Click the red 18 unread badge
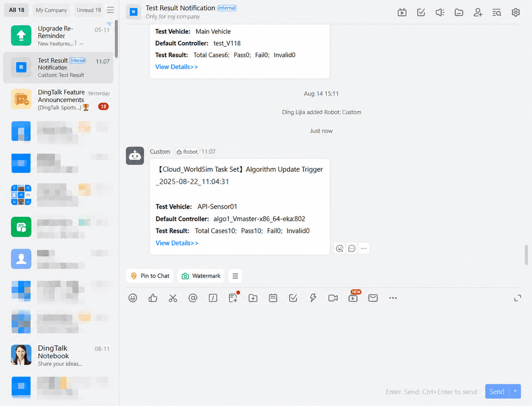This screenshot has height=406, width=532. click(x=103, y=106)
